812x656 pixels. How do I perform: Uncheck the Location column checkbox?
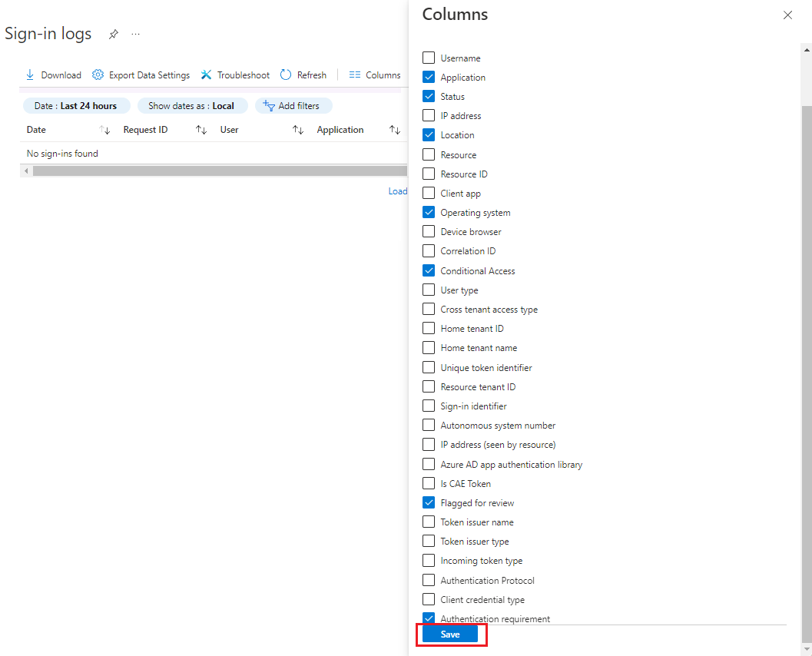click(x=429, y=135)
